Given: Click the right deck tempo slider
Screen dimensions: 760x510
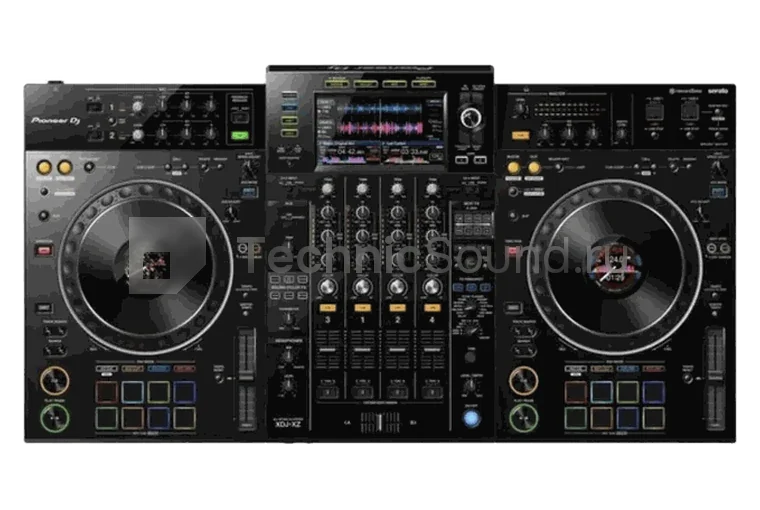Looking at the screenshot, I should pos(715,380).
